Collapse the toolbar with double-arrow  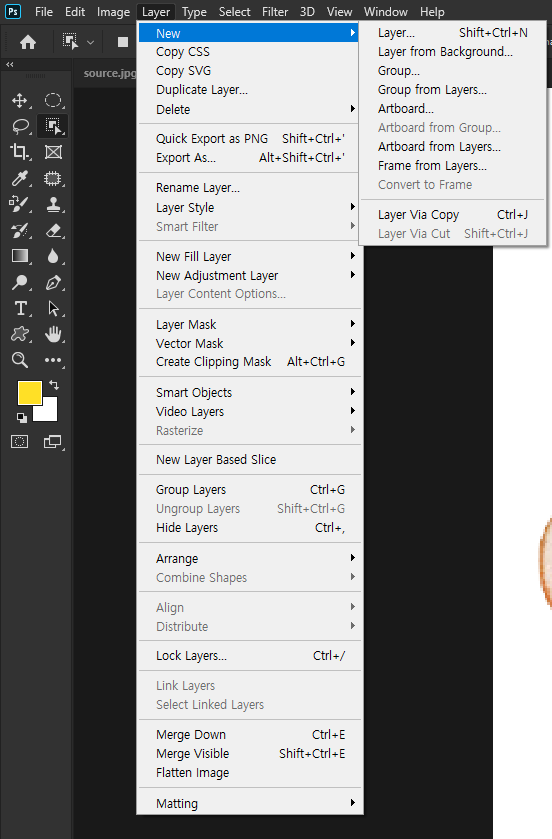[10, 64]
